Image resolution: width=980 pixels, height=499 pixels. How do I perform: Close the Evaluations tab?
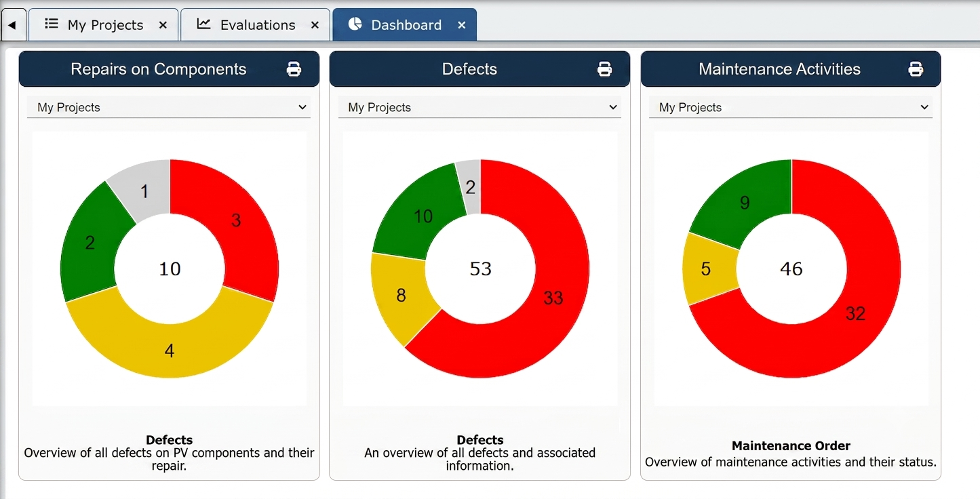(315, 25)
